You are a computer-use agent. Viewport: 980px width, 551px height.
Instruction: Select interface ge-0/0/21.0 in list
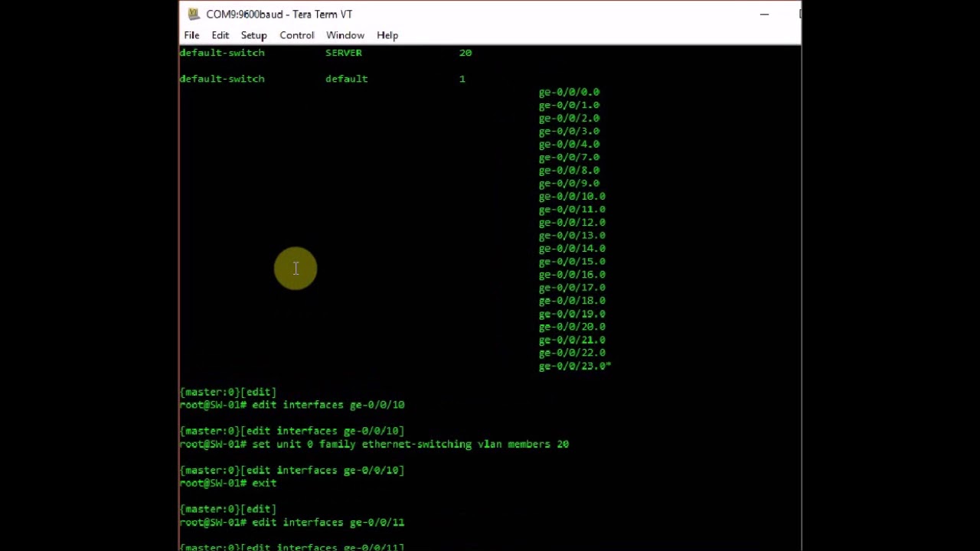[x=572, y=340]
